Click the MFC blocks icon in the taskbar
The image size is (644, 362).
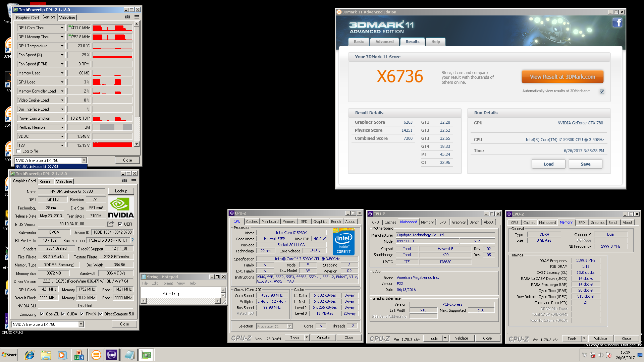click(x=79, y=355)
